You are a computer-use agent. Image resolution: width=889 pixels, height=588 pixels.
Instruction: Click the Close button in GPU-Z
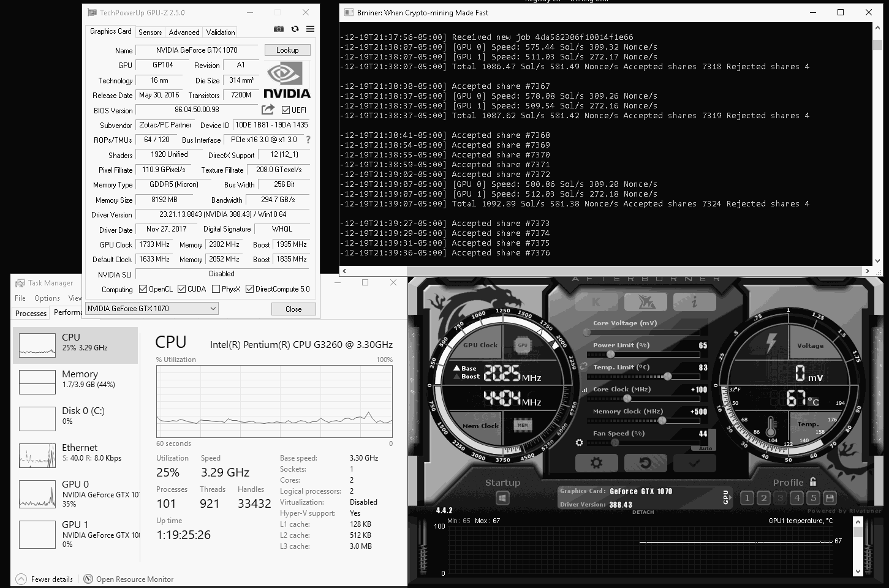click(293, 309)
